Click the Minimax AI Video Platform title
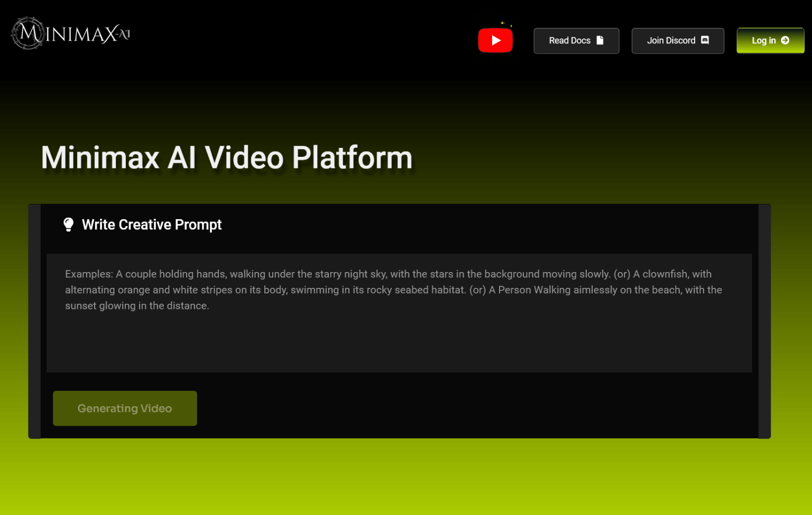The image size is (812, 515). coord(226,157)
